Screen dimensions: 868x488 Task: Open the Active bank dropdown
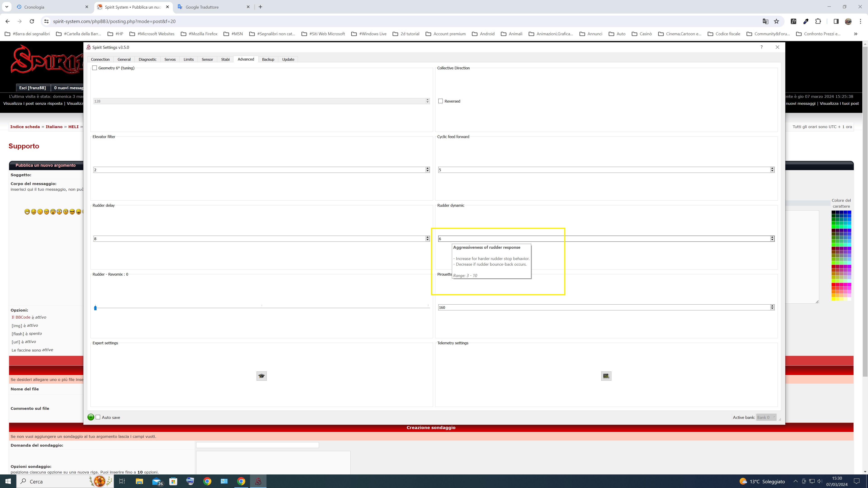click(766, 417)
